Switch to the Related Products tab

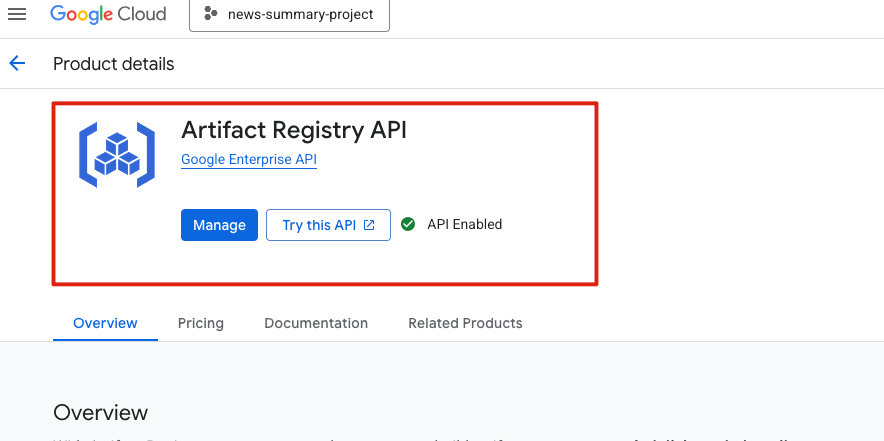point(465,323)
